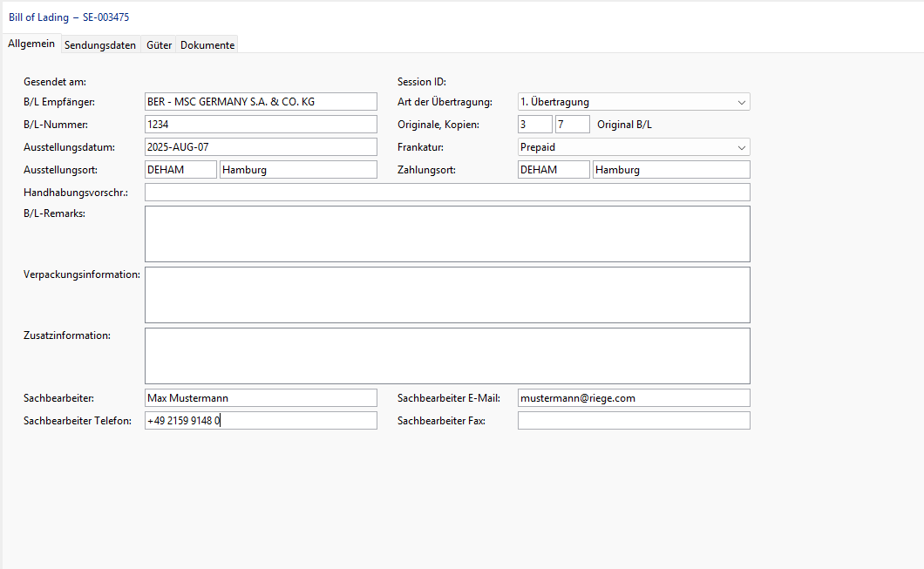Click the Ausstellungsdatum date field
Image resolution: width=924 pixels, height=569 pixels.
(x=261, y=146)
